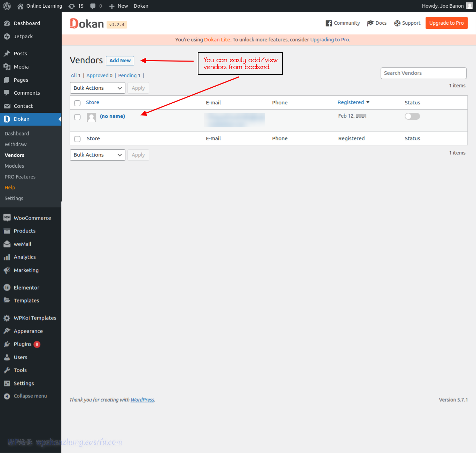Click the Dokan D icon in sidebar
476x453 pixels.
(7, 119)
